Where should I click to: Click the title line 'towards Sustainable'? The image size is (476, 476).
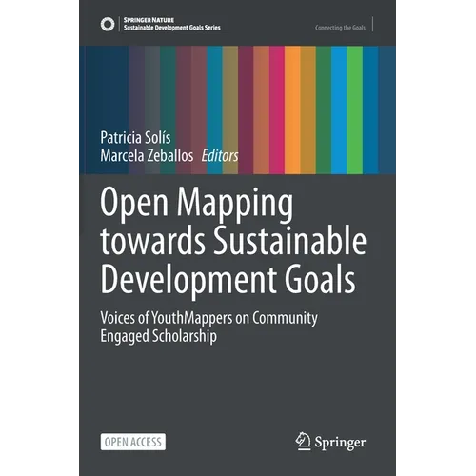coord(233,240)
